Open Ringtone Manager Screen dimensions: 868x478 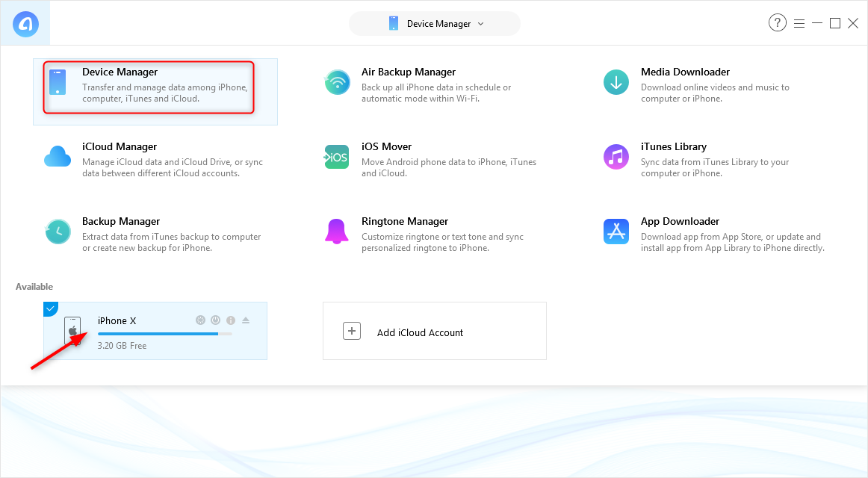pos(405,221)
